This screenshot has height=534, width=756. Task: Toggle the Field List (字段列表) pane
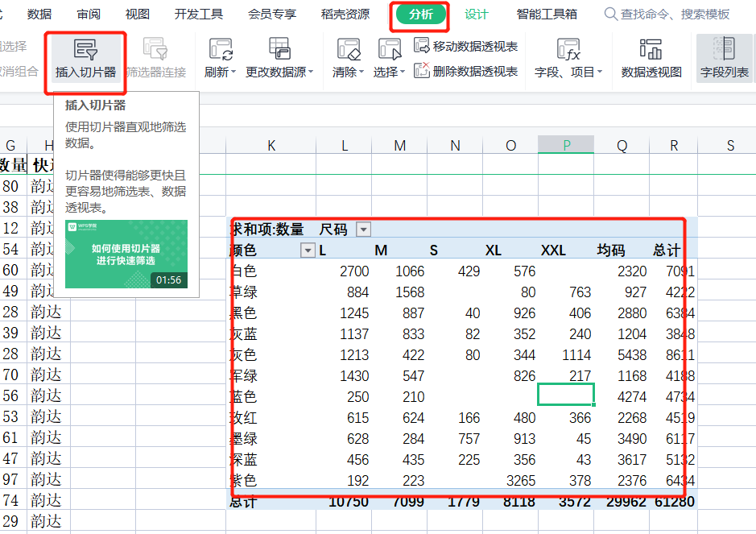pyautogui.click(x=724, y=51)
